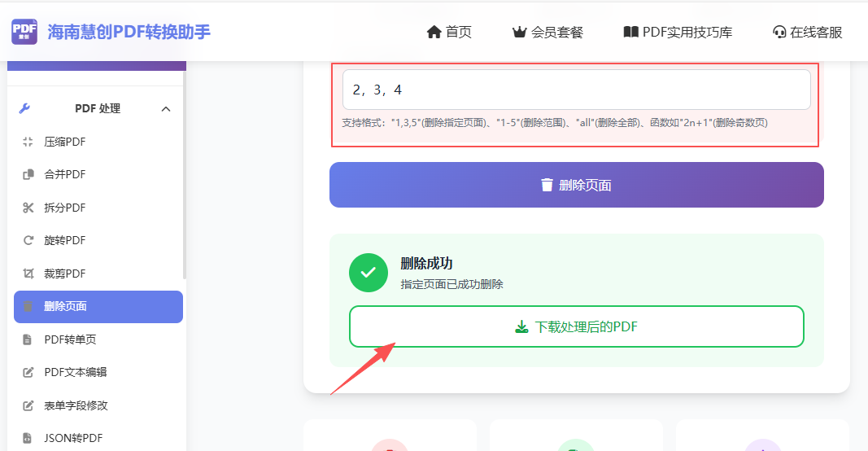Click the 删除成功 heading

point(426,263)
